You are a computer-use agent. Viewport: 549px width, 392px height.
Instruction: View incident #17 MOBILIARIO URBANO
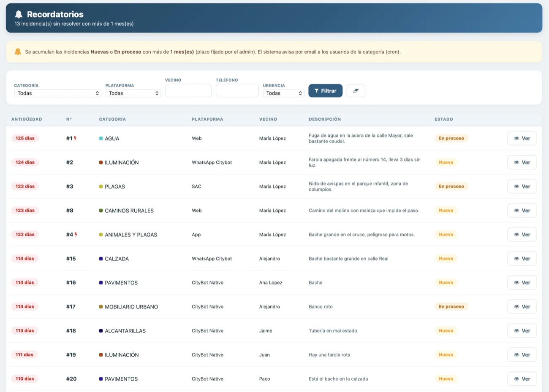[522, 307]
